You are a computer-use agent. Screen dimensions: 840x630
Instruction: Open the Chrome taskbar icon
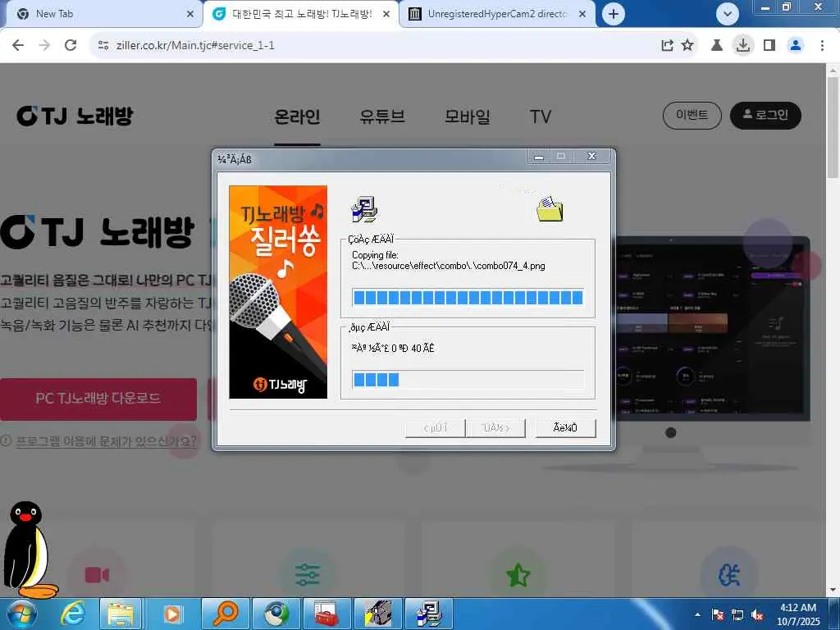pos(276,614)
